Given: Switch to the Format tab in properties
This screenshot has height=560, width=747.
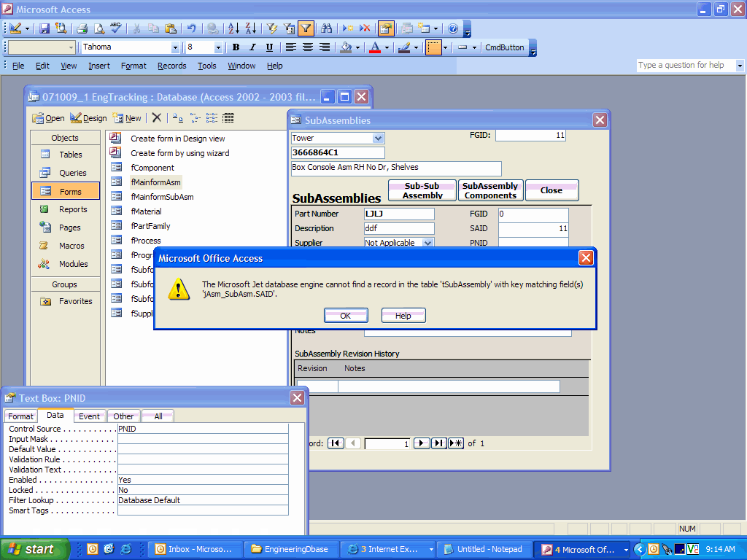Looking at the screenshot, I should coord(20,416).
